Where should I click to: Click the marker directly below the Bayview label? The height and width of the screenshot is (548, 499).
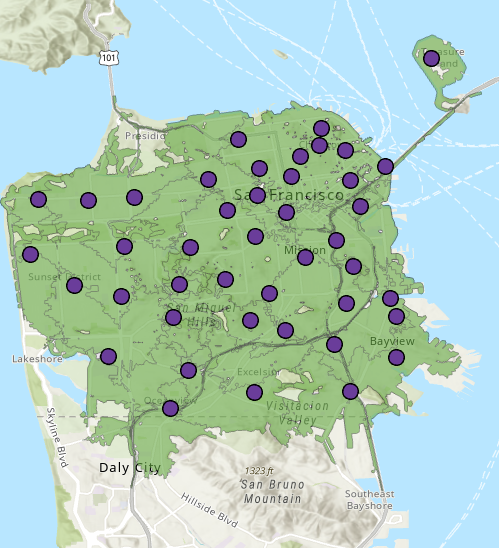(x=396, y=358)
